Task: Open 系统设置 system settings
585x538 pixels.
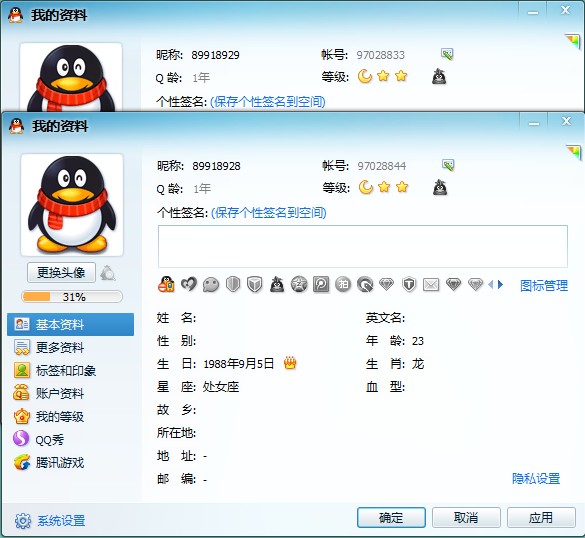Action: 50,521
